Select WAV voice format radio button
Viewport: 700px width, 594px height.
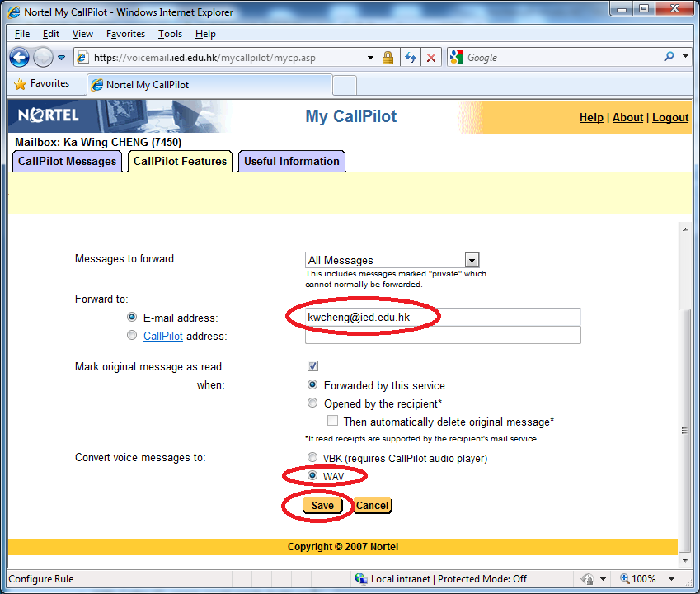312,476
